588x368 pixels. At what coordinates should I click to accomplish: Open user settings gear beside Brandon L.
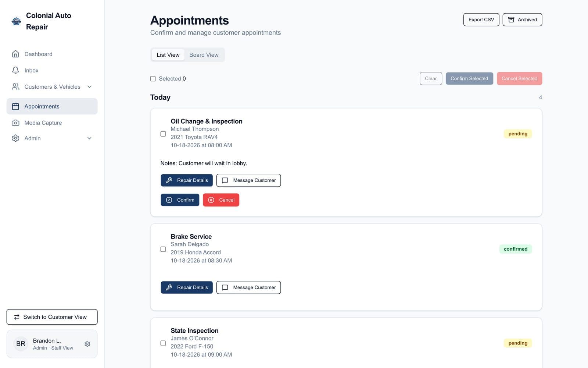pos(87,344)
